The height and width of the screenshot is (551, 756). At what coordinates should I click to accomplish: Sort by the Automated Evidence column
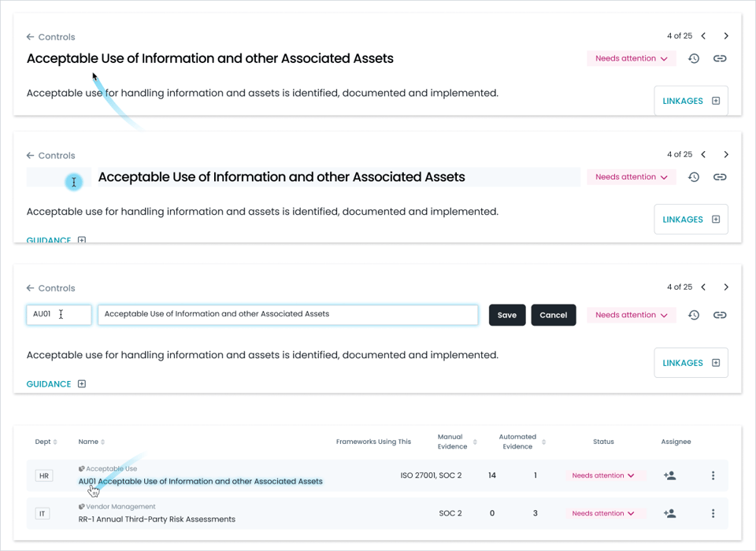pyautogui.click(x=543, y=442)
